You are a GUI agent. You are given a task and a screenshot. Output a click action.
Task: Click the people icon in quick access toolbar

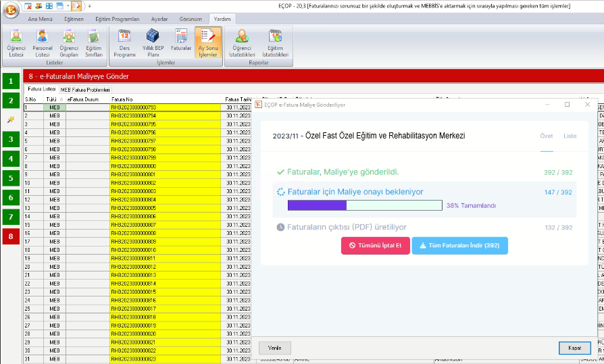pos(39,6)
